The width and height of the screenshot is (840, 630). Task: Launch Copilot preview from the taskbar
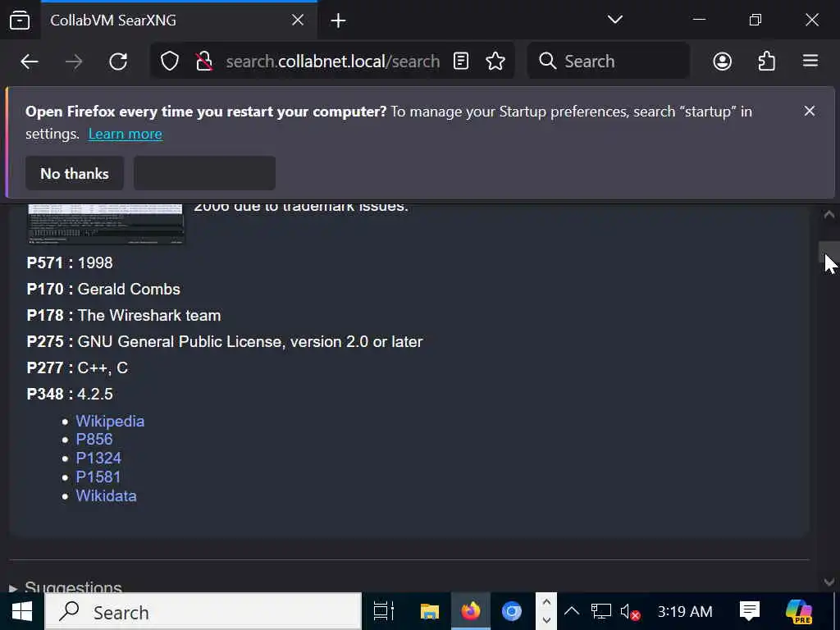pyautogui.click(x=799, y=611)
